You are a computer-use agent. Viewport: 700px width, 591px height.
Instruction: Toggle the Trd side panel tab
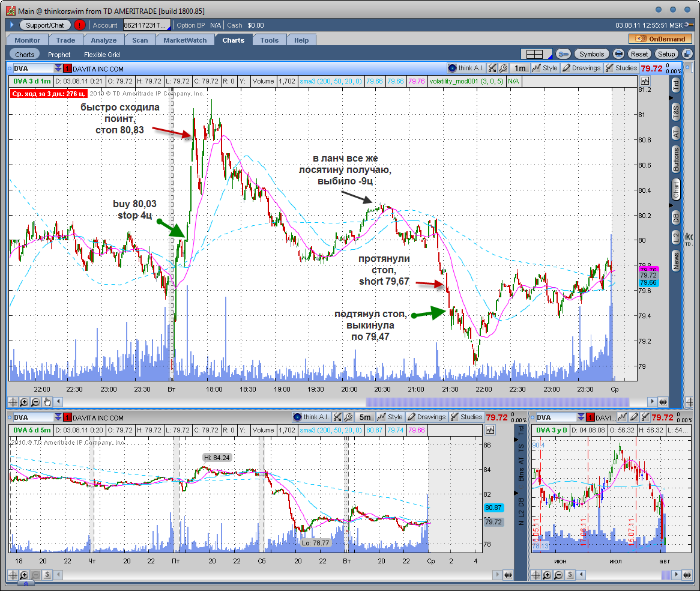(676, 85)
